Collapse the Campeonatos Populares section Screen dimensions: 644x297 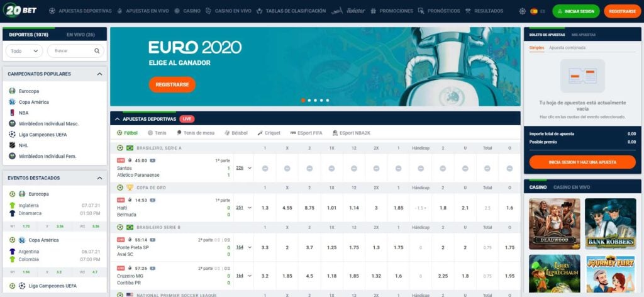point(99,74)
